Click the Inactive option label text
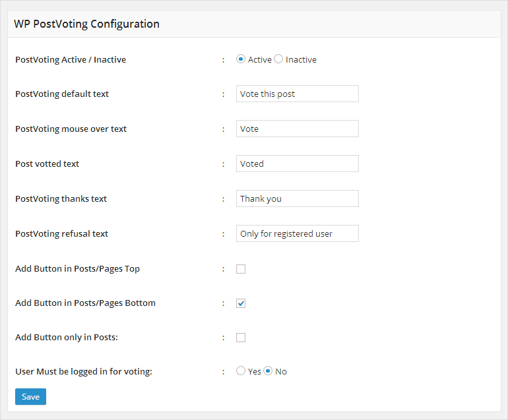This screenshot has height=420, width=508. tap(301, 59)
